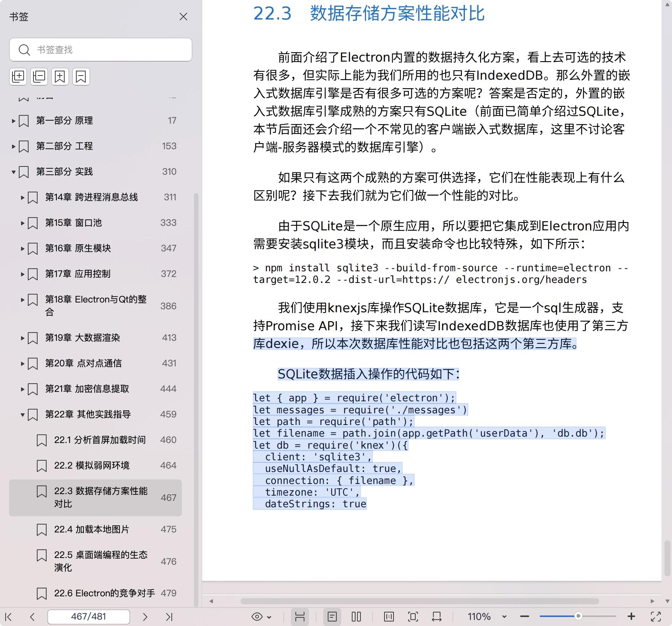
Task: Open bookmark 22.6 Electron的竞争对手
Action: tap(104, 593)
